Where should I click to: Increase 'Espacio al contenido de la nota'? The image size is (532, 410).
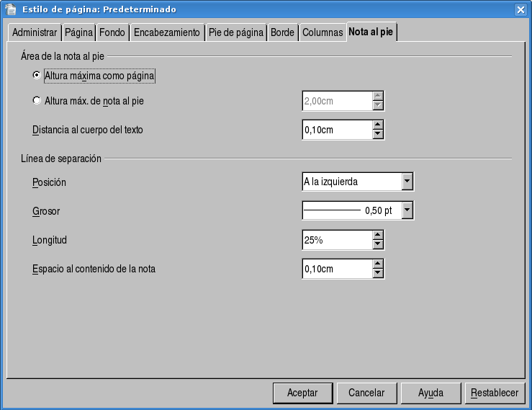click(x=378, y=264)
